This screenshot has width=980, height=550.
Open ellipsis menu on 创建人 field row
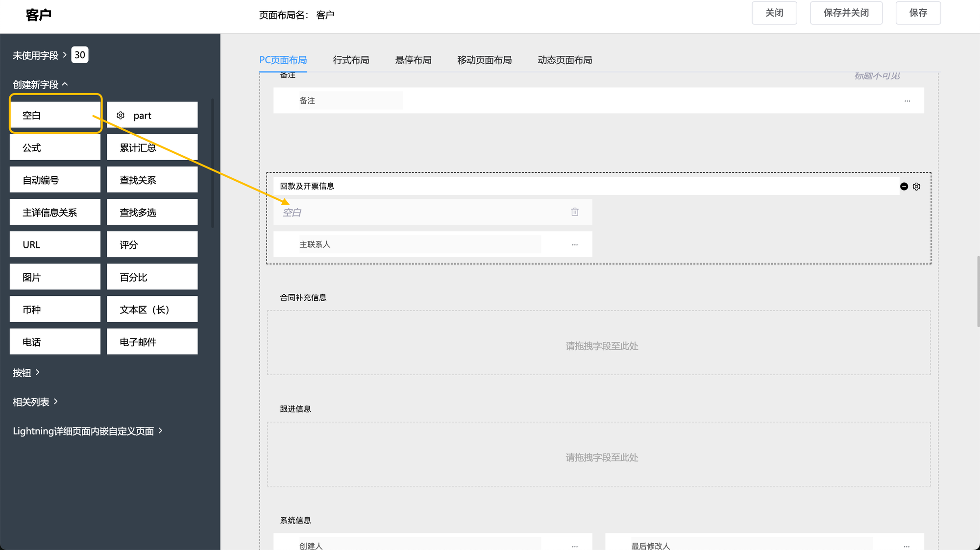point(575,546)
